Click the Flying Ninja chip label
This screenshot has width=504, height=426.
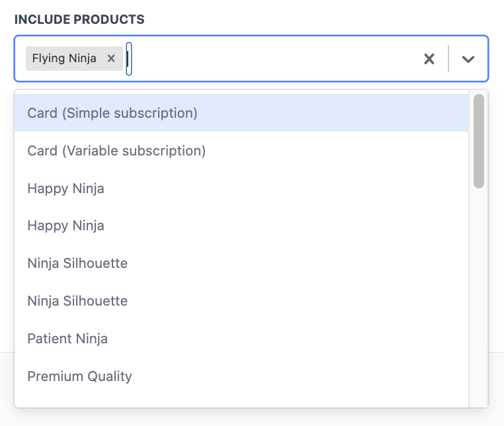pos(64,58)
